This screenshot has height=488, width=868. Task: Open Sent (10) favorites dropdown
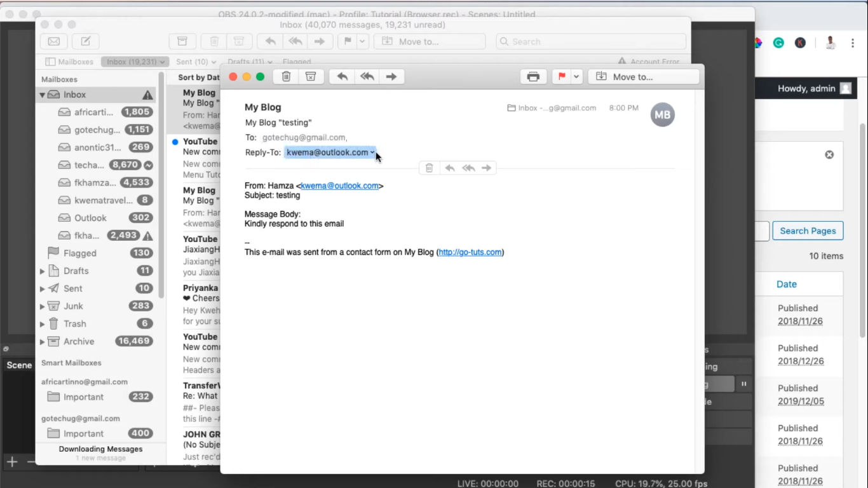tap(196, 62)
